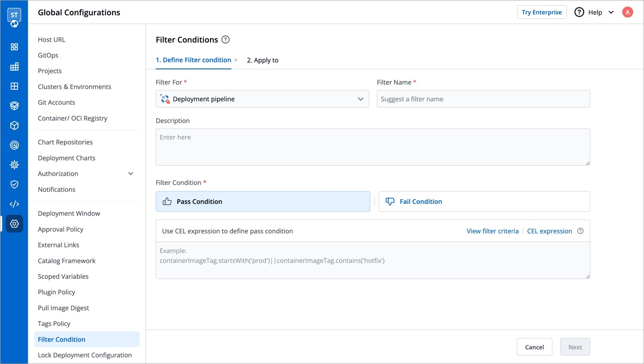Image resolution: width=644 pixels, height=364 pixels.
Task: Click the shield security icon in the sidebar
Action: 14,184
